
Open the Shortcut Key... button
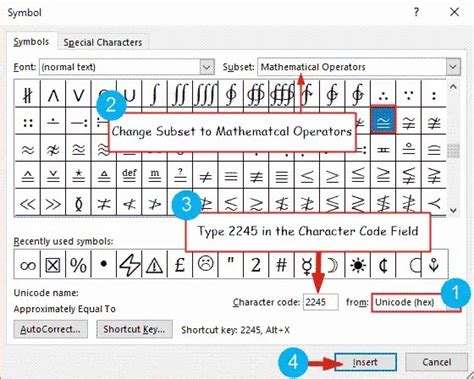pyautogui.click(x=134, y=329)
